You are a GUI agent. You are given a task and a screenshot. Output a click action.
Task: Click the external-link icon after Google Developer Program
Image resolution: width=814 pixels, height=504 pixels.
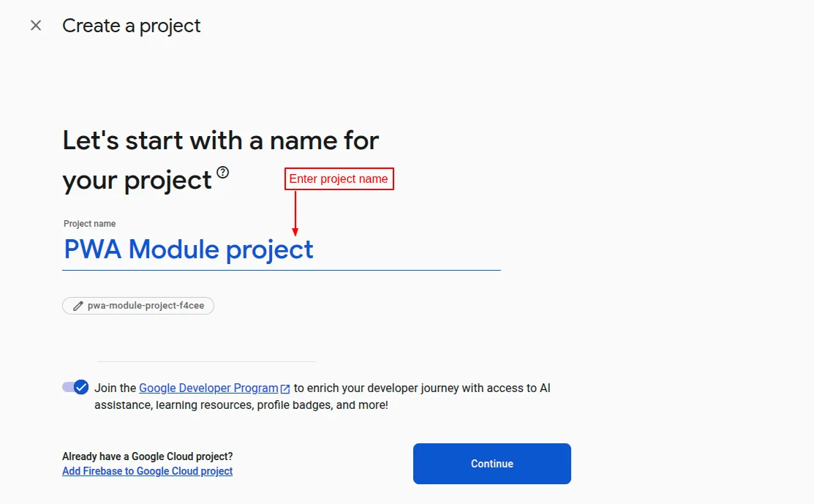click(x=284, y=388)
